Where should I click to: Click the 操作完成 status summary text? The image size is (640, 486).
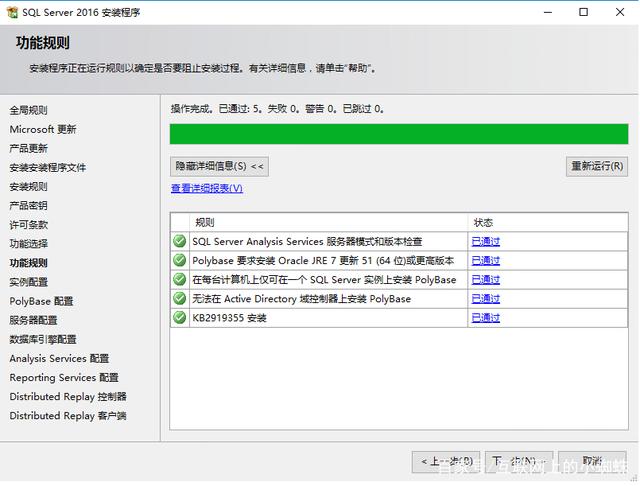pyautogui.click(x=277, y=109)
